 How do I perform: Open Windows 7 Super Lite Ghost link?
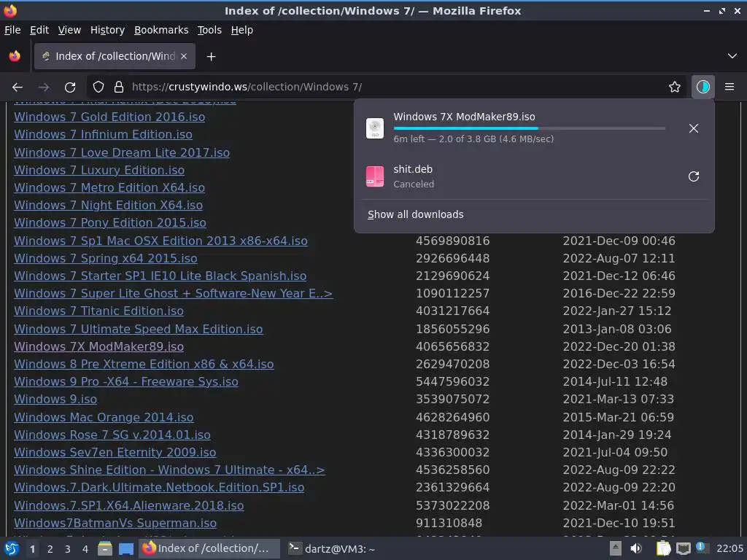(173, 293)
